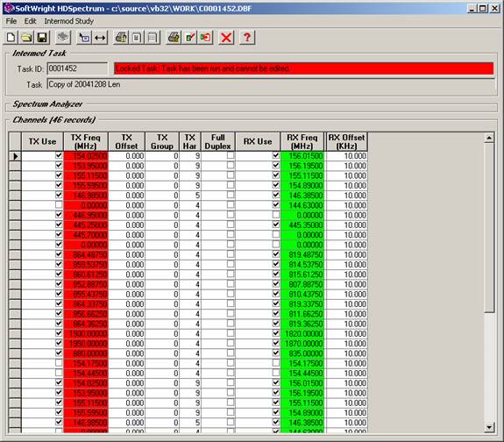Viewport: 504px width, 442px height.
Task: Click RX Offset 10.000 in the 1870.00000 row
Action: click(x=346, y=344)
